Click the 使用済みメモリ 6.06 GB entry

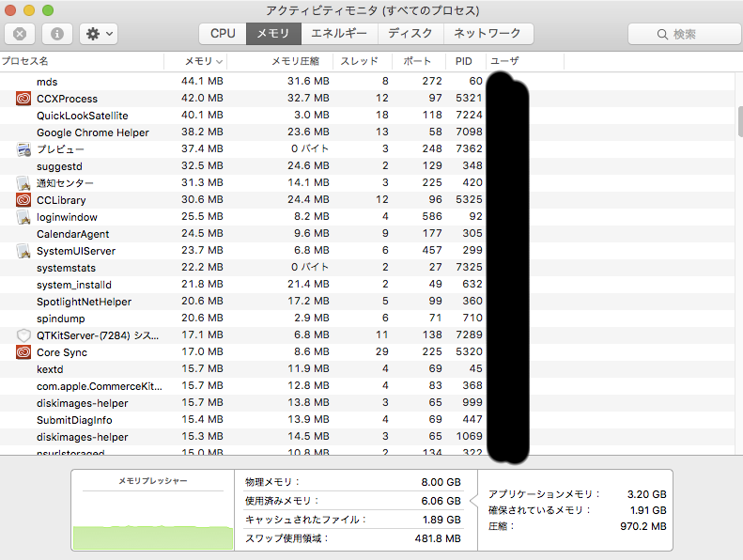(353, 501)
